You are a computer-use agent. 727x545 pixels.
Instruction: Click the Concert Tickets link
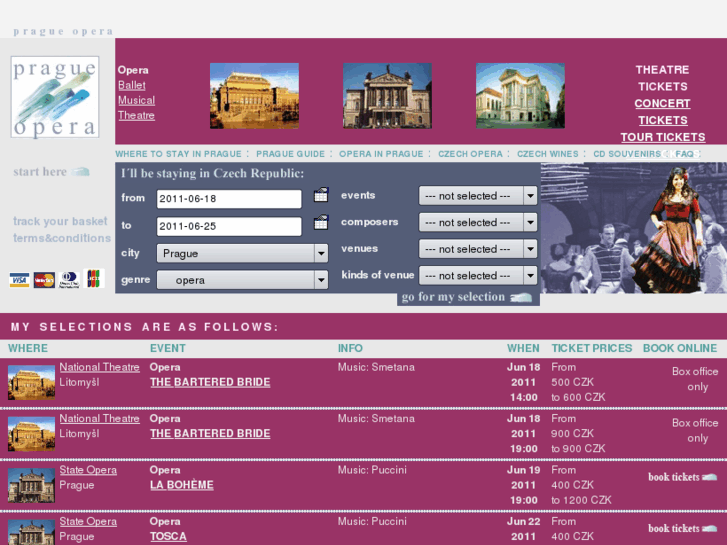pyautogui.click(x=663, y=112)
